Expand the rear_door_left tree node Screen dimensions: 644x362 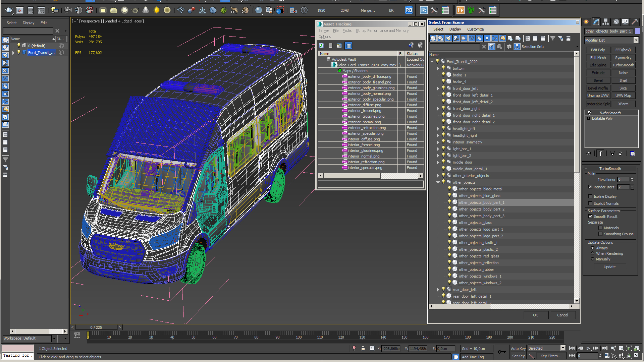click(438, 290)
